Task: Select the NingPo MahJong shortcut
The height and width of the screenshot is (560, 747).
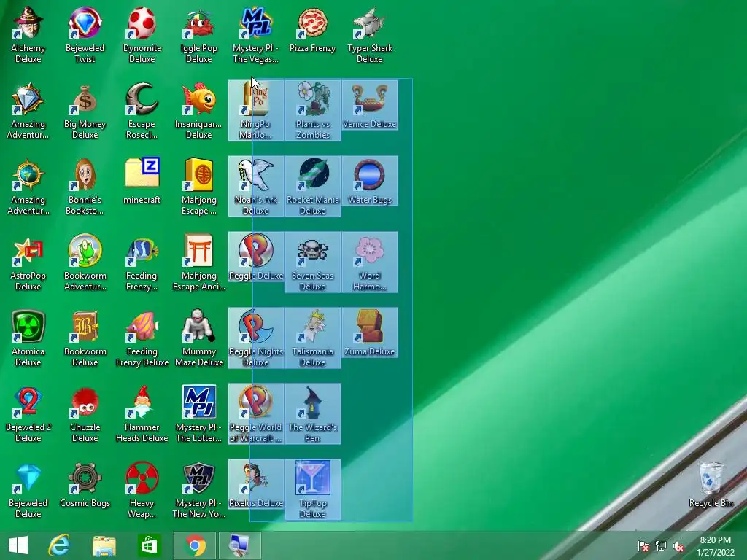Action: point(256,111)
